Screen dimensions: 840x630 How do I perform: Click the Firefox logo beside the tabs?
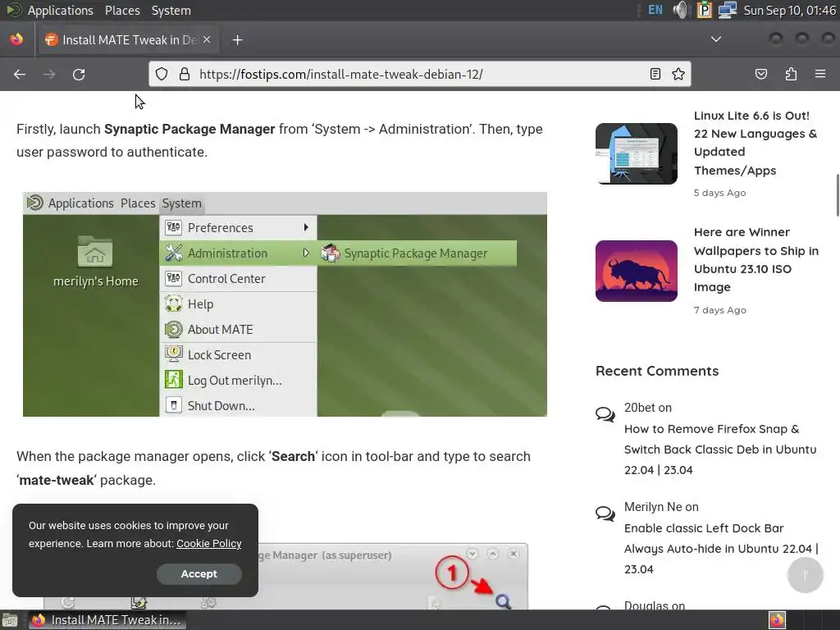click(x=16, y=39)
